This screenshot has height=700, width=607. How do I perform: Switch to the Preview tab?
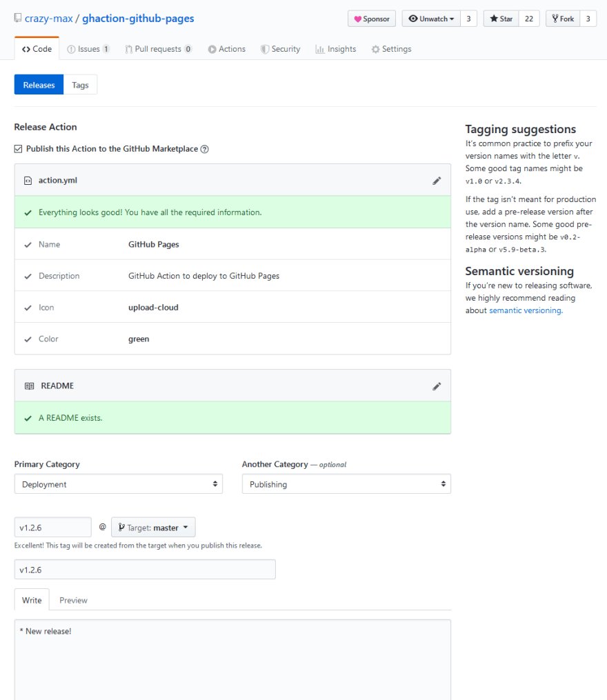73,600
